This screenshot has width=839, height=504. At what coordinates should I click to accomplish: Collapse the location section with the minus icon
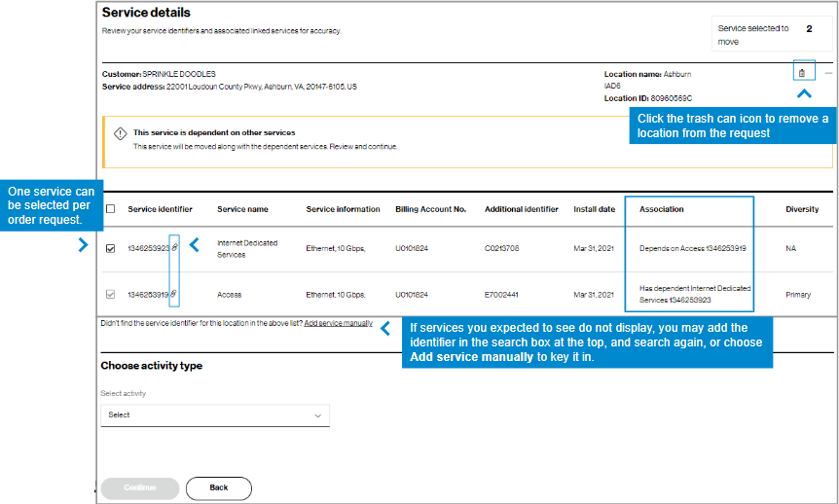[x=828, y=73]
